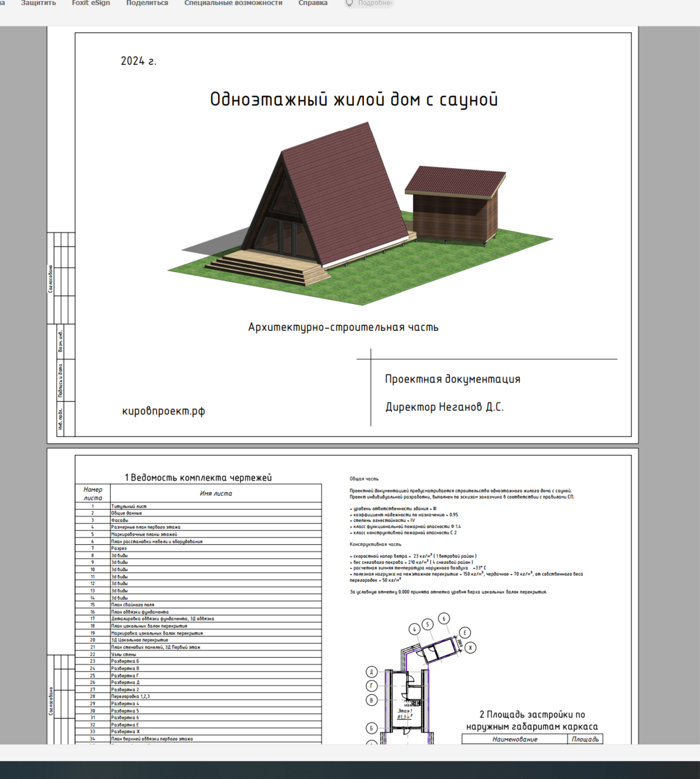Select the 'Развертка Д' table row
700x779 pixels.
pyautogui.click(x=198, y=682)
